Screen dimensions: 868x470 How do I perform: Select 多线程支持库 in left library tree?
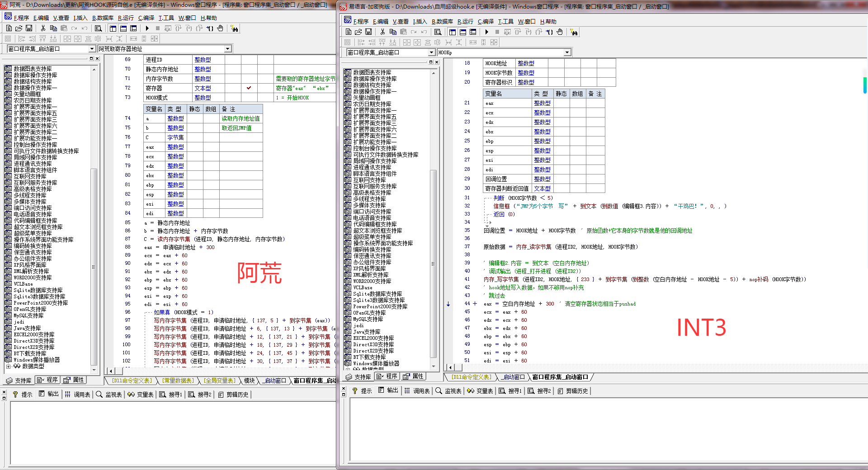coord(30,195)
